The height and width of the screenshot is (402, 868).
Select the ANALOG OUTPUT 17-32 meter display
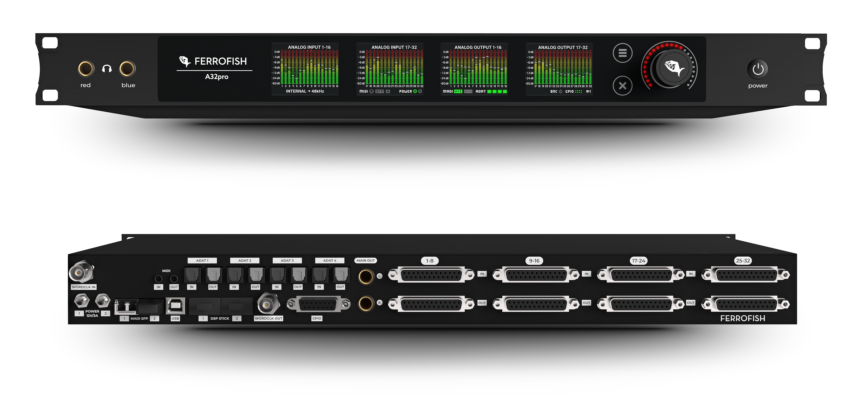click(x=559, y=69)
